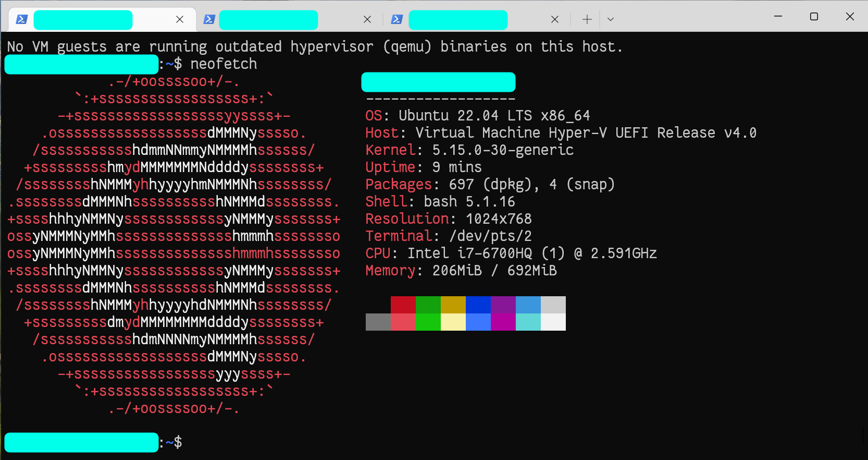
Task: Switch to the second terminal tab
Action: 290,20
